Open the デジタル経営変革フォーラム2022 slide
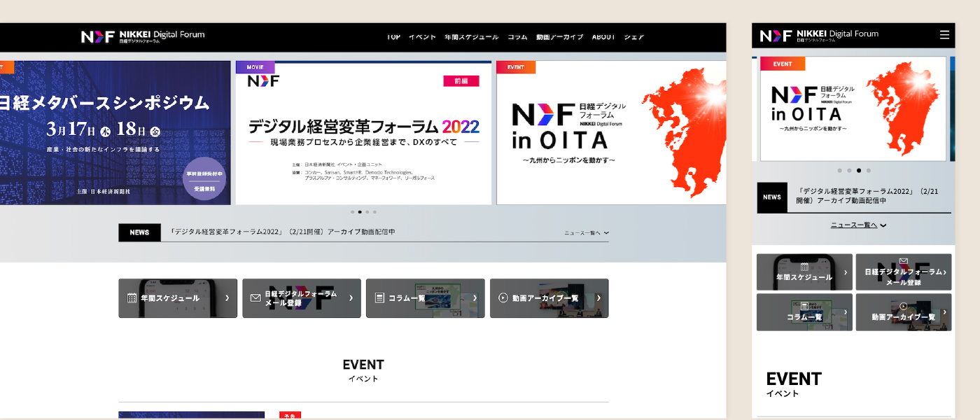Image resolution: width=980 pixels, height=420 pixels. 363,133
